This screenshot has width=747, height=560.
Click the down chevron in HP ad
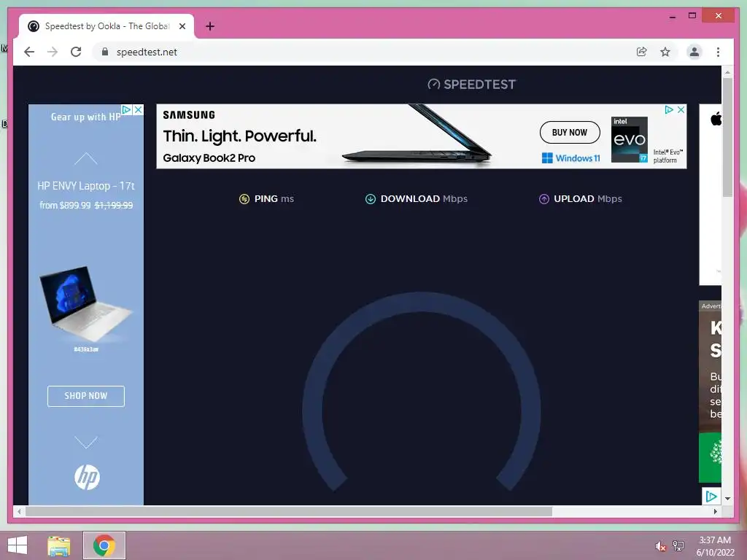pos(86,443)
